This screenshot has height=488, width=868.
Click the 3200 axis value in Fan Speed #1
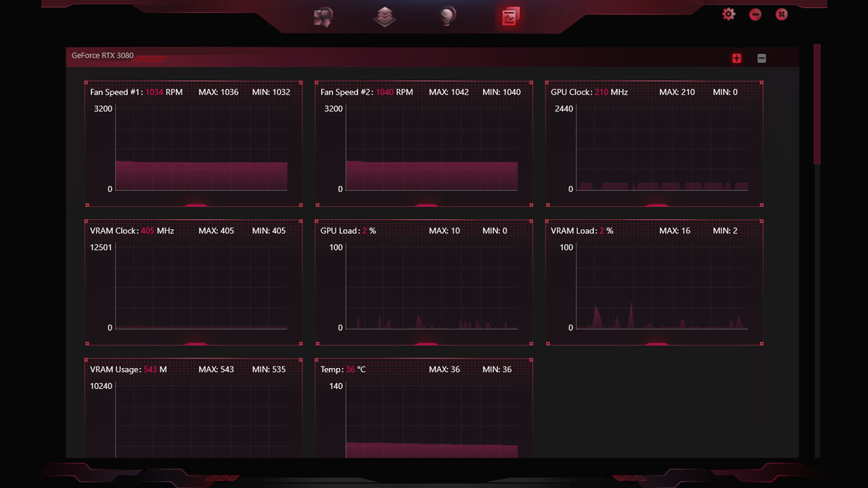[x=103, y=109]
